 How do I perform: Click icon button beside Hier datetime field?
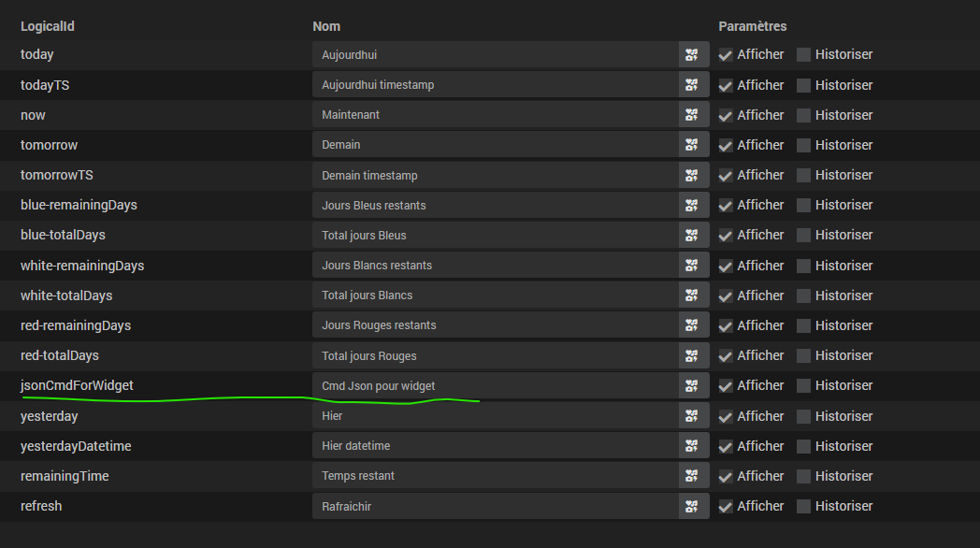(x=692, y=446)
